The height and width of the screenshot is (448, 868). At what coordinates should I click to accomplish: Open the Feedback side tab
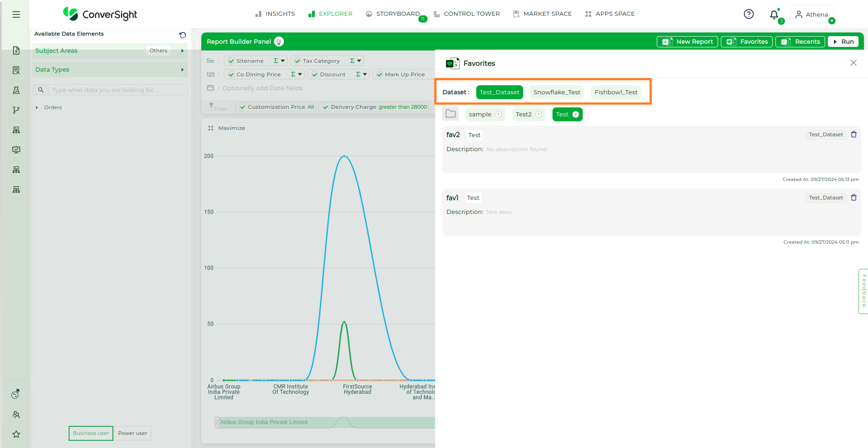click(863, 291)
